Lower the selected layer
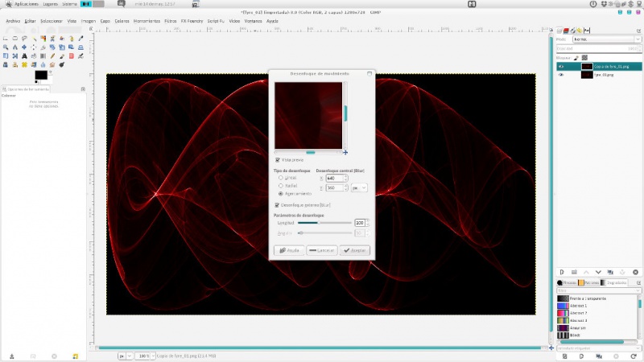The height and width of the screenshot is (362, 644). tap(598, 272)
